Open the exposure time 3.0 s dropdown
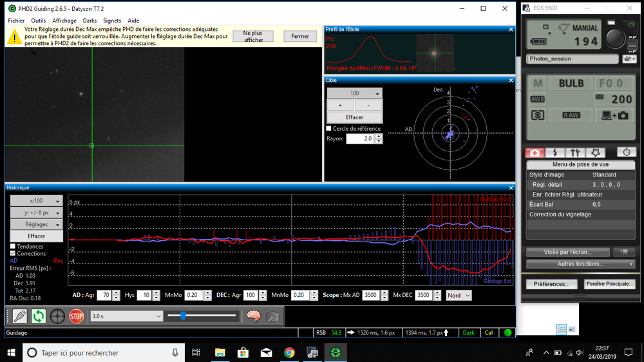This screenshot has height=362, width=644. [126, 316]
